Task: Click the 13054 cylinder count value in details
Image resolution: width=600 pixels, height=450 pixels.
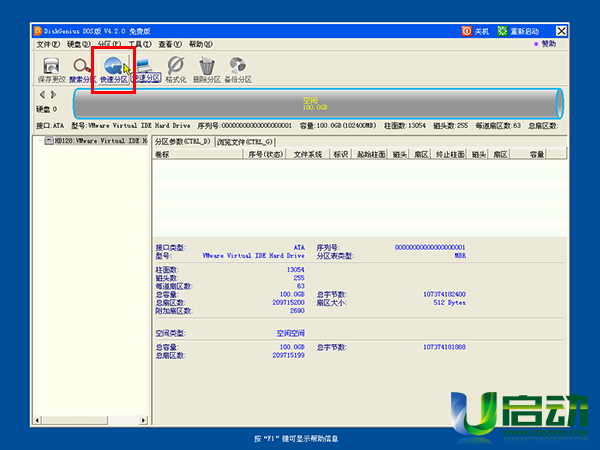Action: coord(295,270)
